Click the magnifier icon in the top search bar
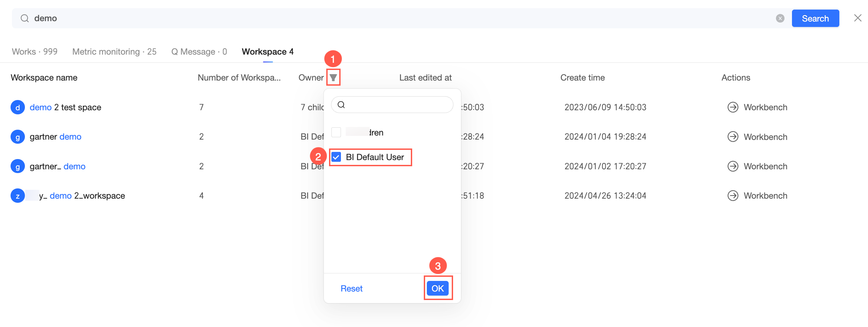 coord(25,18)
